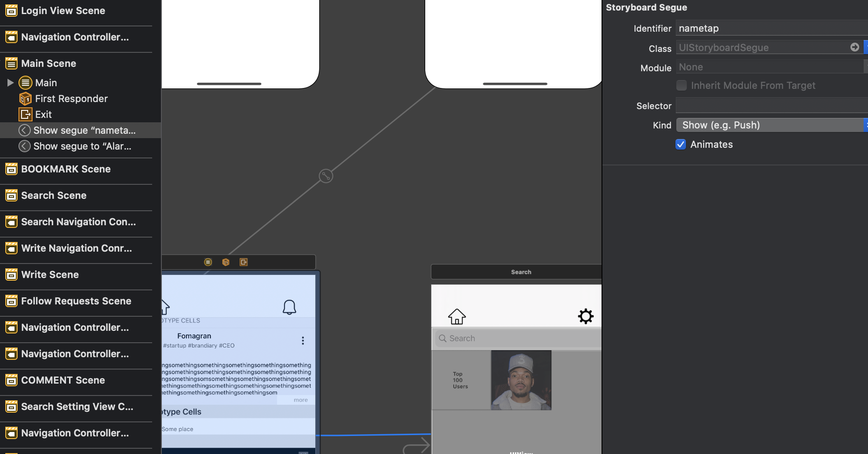Select the First Responder cube icon in the scene dock

point(226,262)
